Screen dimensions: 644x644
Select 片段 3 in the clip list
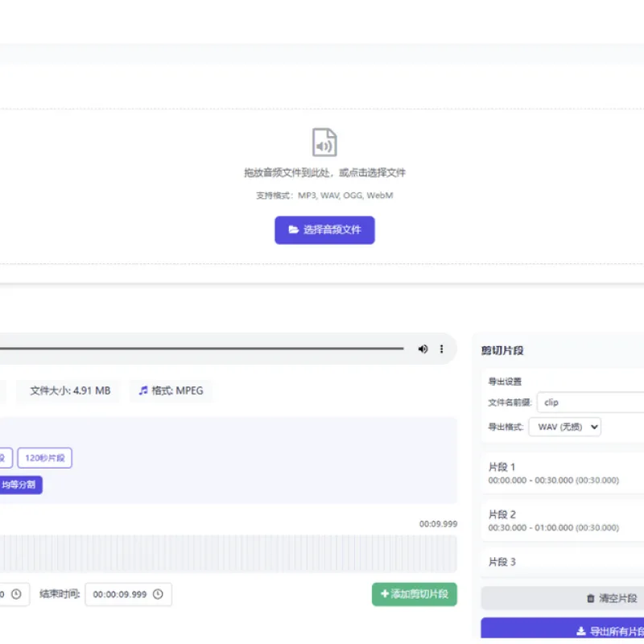(563, 562)
